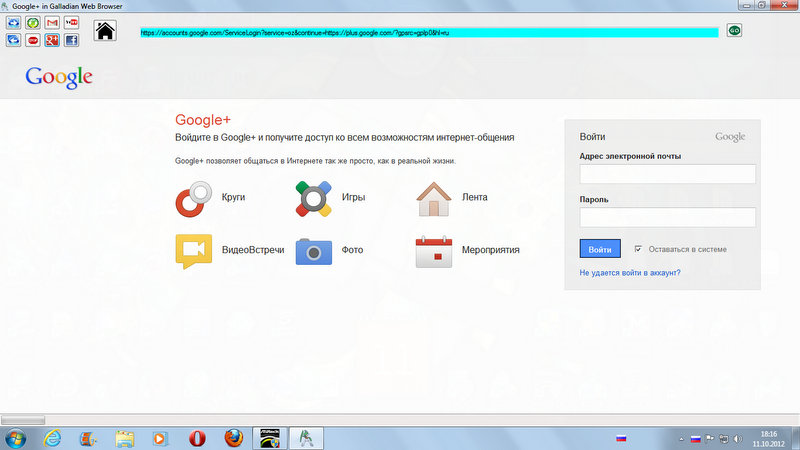Click the Фото camera icon
Screen dimensions: 800x450
coord(313,252)
